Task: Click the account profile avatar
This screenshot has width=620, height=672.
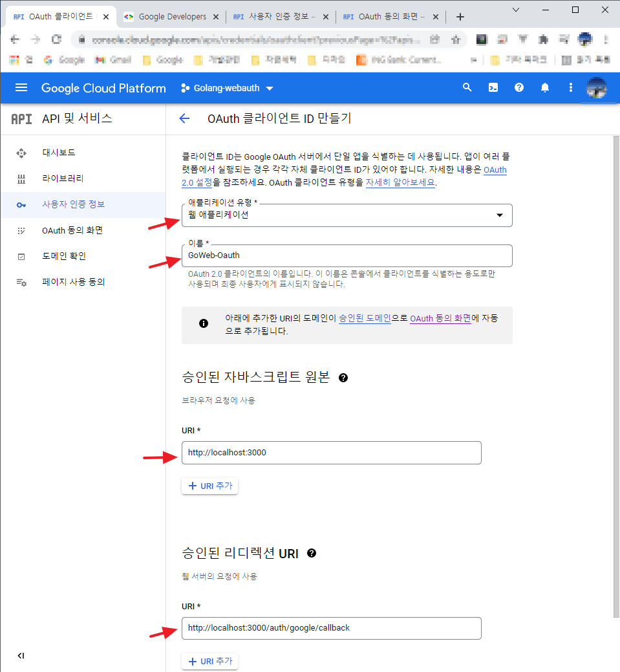Action: point(597,88)
